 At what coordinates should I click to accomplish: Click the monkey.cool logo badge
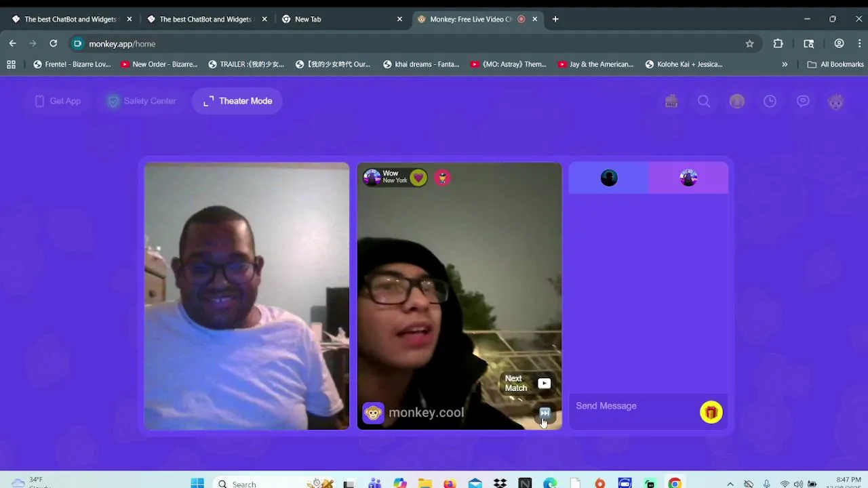(x=373, y=413)
